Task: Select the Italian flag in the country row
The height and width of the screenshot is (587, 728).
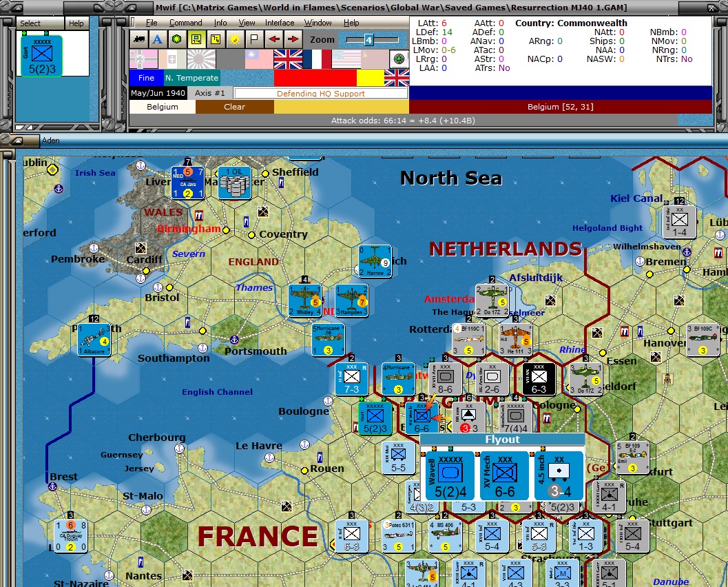Action: [x=172, y=59]
